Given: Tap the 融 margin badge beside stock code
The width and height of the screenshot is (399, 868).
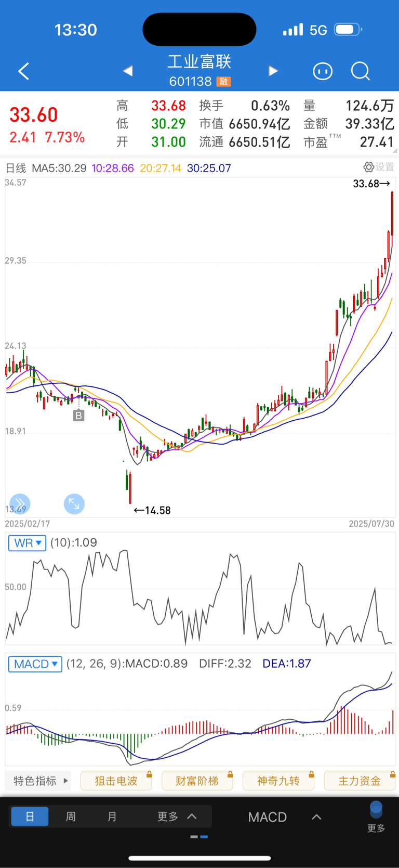Looking at the screenshot, I should [224, 82].
